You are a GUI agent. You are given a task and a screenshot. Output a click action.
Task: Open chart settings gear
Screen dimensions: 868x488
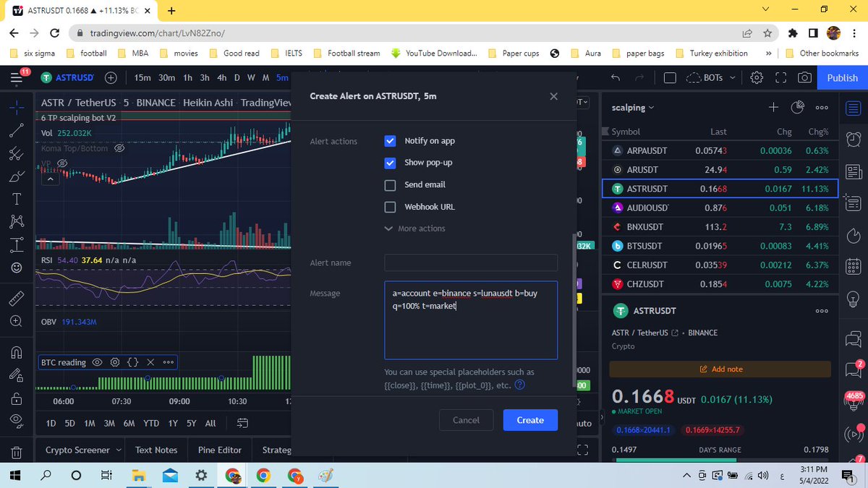pos(757,77)
